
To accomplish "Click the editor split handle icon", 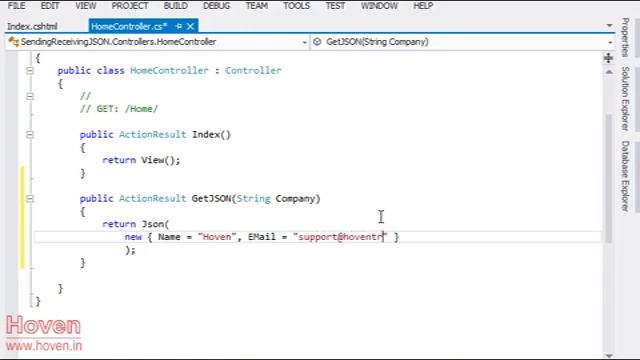I will click(608, 58).
